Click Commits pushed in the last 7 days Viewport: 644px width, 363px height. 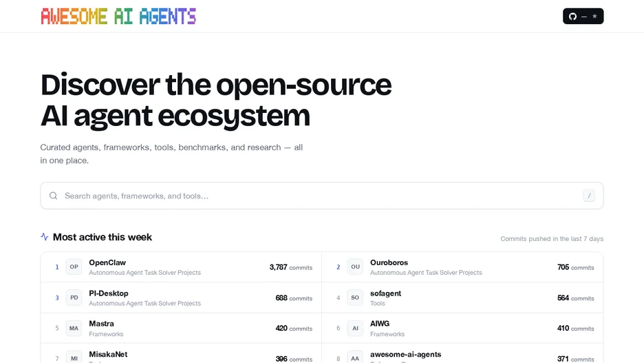(552, 239)
